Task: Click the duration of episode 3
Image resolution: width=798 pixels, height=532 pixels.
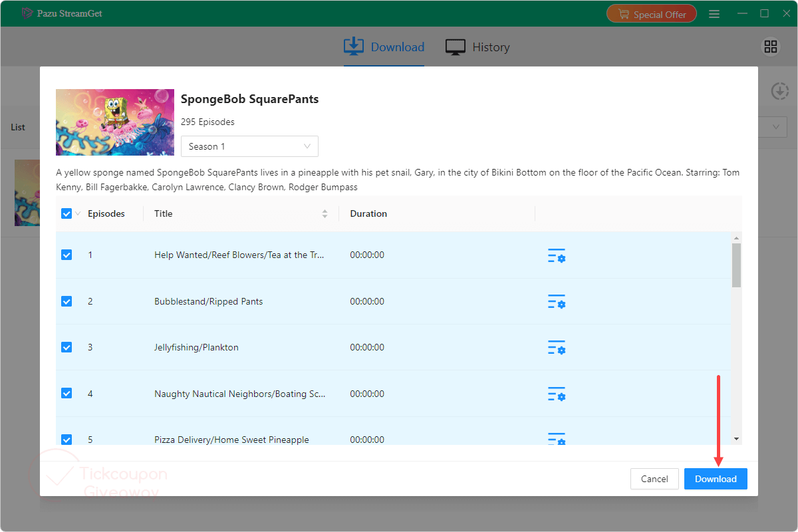Action: (x=367, y=347)
